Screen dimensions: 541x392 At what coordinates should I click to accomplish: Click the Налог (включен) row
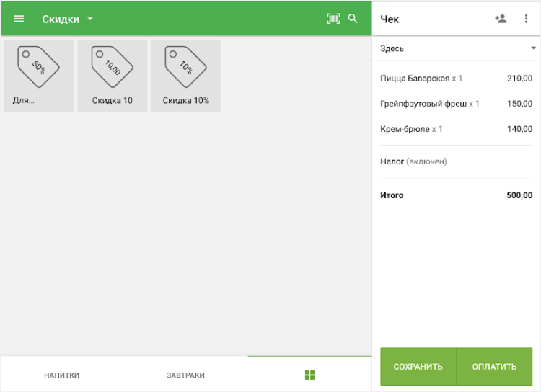[x=457, y=161]
